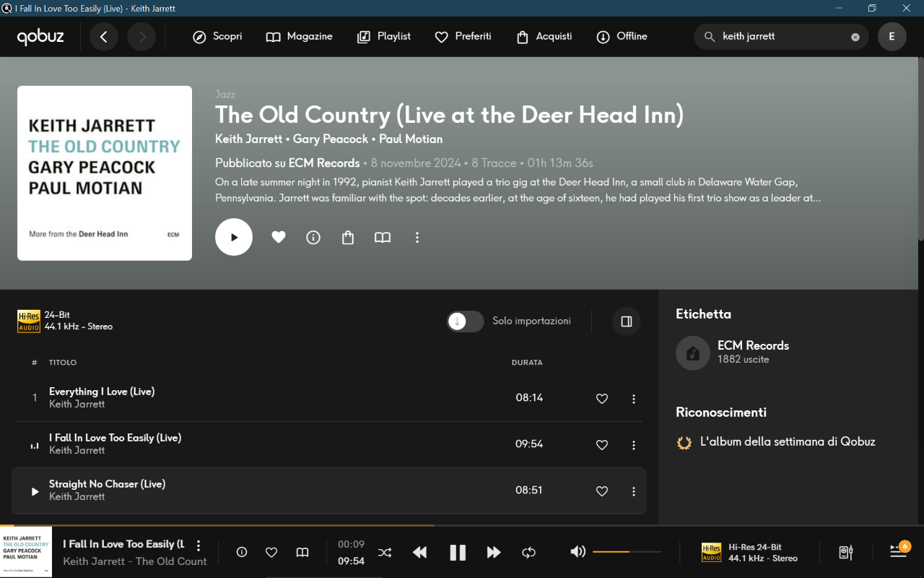The image size is (924, 578).
Task: Show album info via the info icon
Action: tap(313, 238)
